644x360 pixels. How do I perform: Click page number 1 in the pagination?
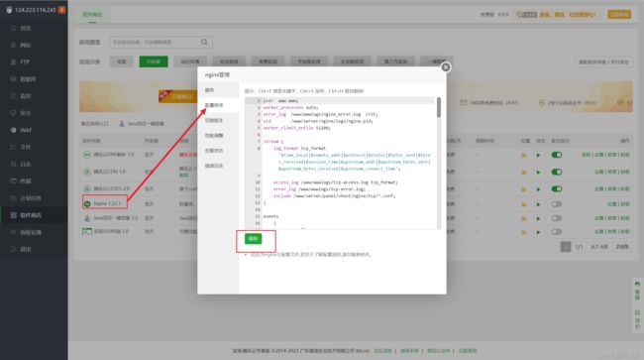coord(566,247)
